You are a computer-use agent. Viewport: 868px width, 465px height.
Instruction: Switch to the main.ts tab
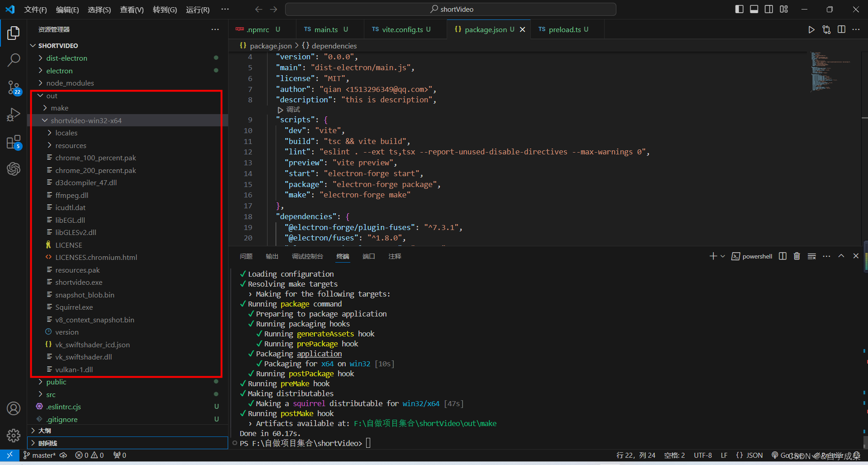[x=330, y=29]
